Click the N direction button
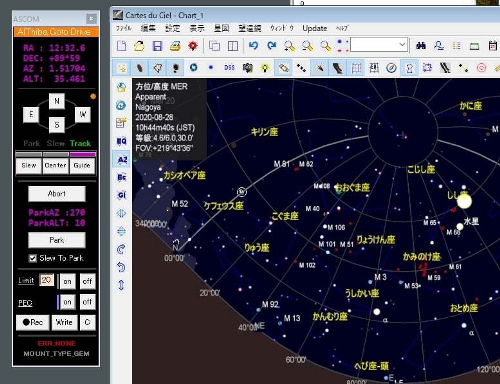The width and height of the screenshot is (500, 384). point(57,101)
